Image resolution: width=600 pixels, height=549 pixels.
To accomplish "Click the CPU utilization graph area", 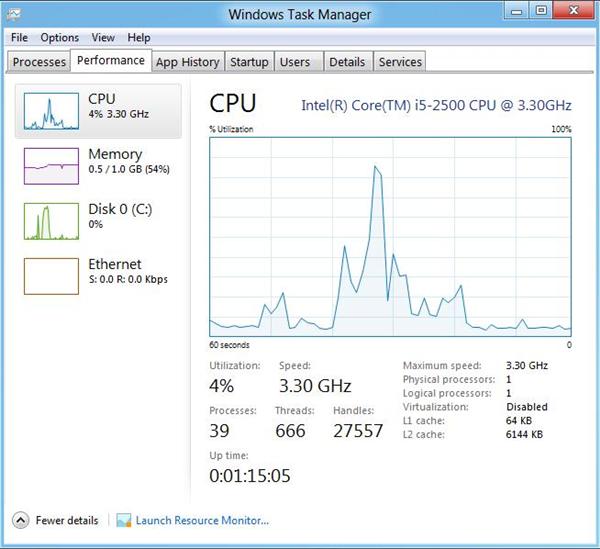I will tap(390, 237).
